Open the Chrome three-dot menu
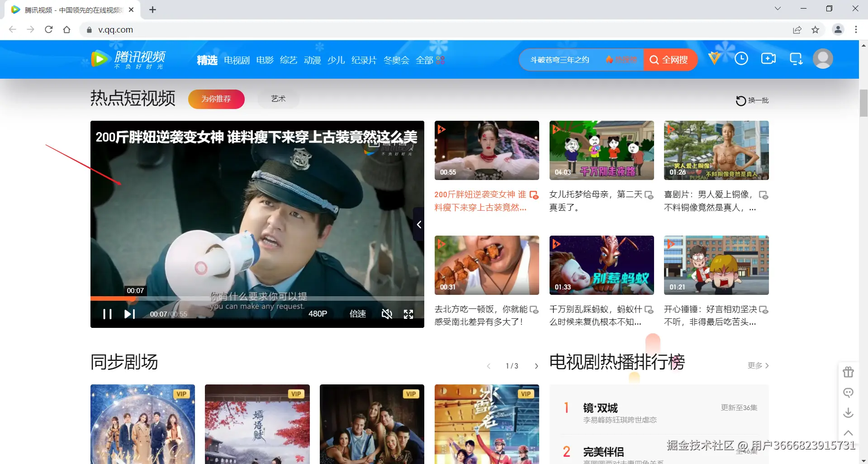 point(856,30)
